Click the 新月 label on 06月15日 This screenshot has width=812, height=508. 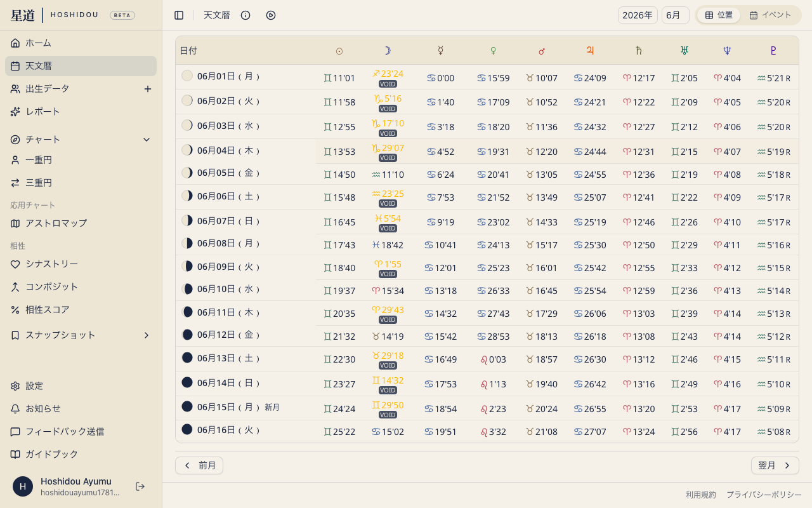(272, 407)
